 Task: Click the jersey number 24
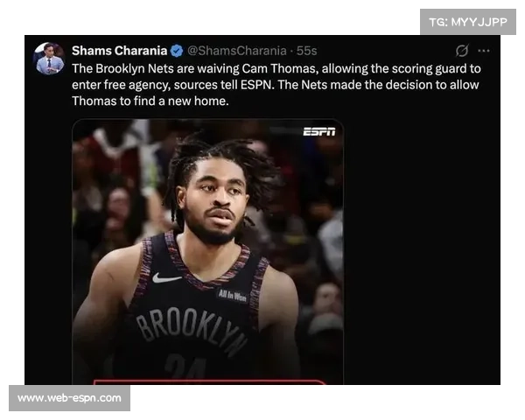pyautogui.click(x=185, y=367)
